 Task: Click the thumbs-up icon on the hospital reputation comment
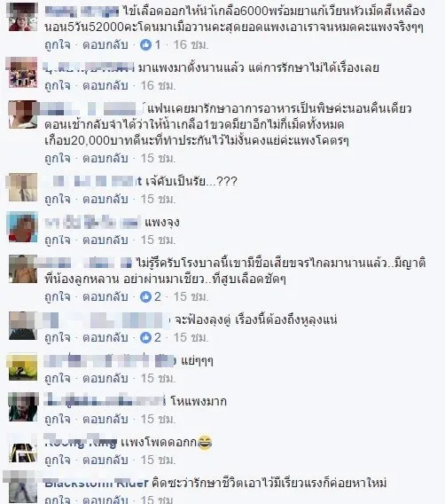pyautogui.click(x=145, y=296)
